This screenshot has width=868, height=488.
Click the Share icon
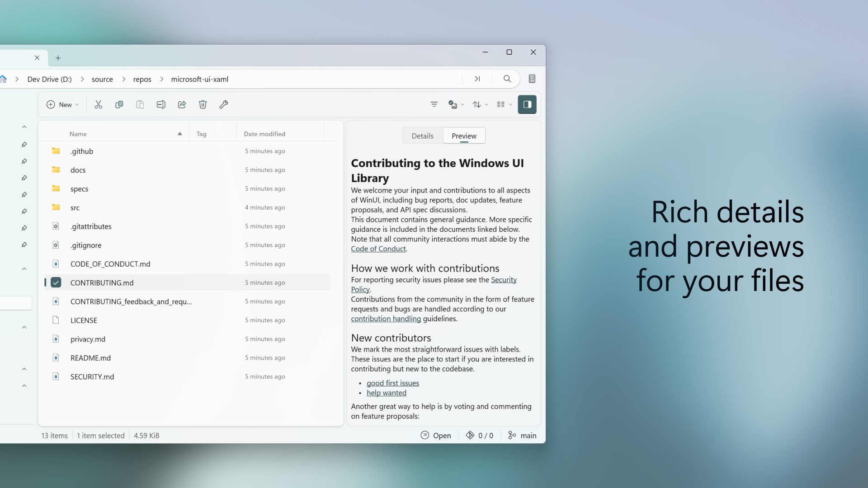(x=182, y=104)
